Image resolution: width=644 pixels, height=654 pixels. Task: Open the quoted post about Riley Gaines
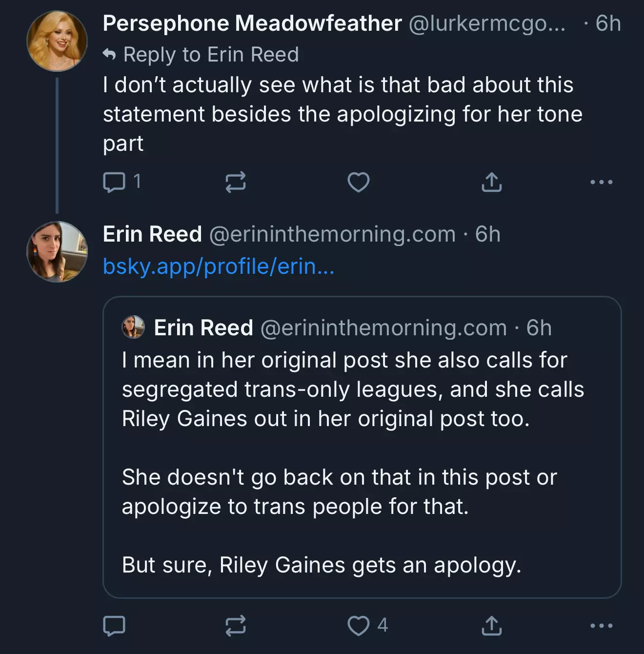click(x=362, y=464)
